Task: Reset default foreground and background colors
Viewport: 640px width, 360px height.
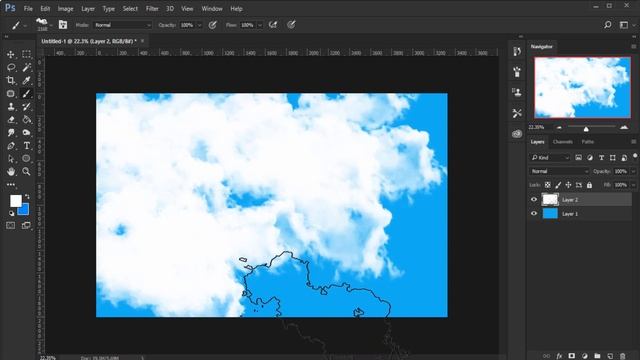Action: tap(11, 213)
